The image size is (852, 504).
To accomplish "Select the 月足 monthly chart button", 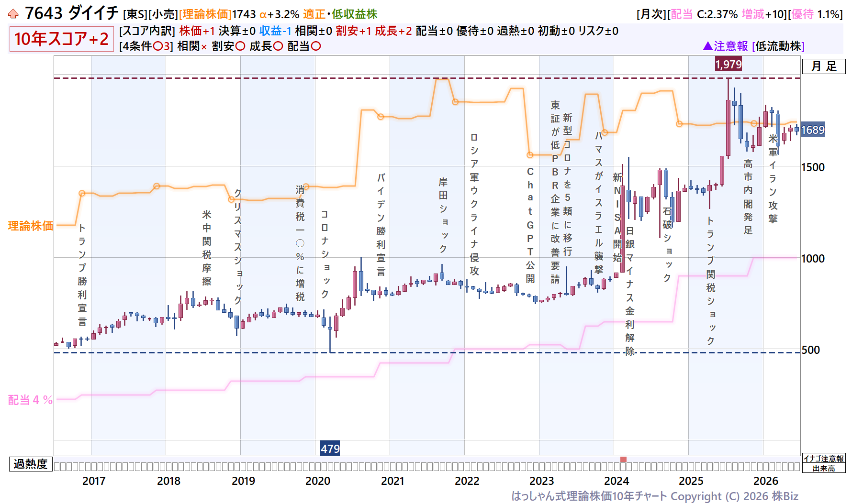I will 824,66.
